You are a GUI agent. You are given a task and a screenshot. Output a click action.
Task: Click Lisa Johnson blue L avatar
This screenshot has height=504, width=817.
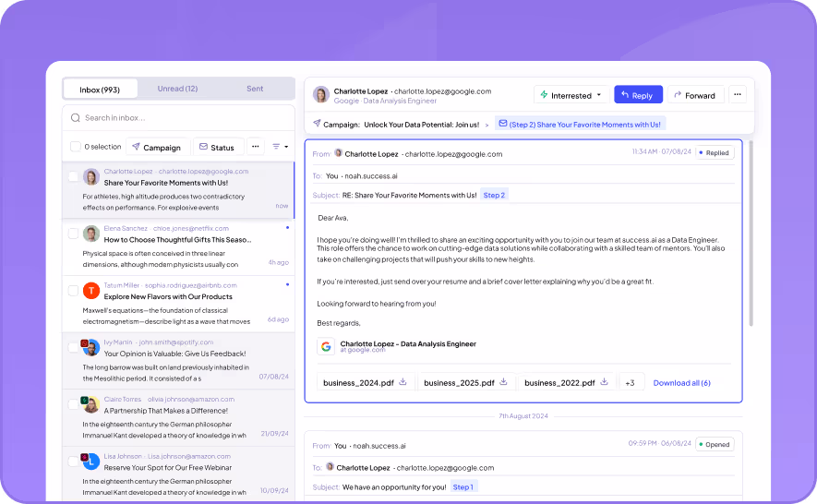tap(91, 462)
